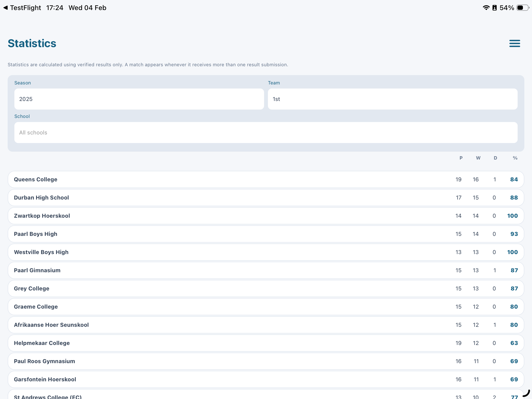The height and width of the screenshot is (399, 532).
Task: Click Garsfontein Hoerskool wins count 11
Action: point(476,379)
